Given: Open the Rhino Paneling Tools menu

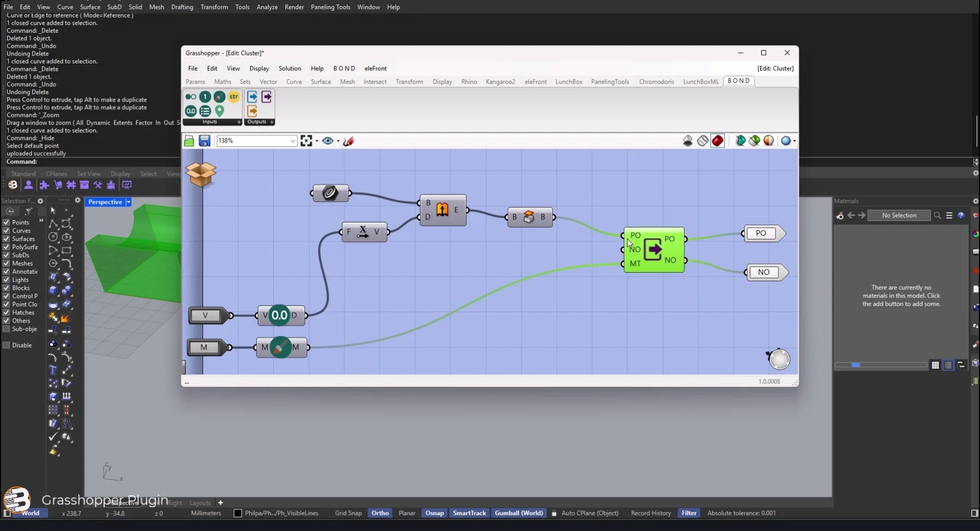Looking at the screenshot, I should (330, 7).
